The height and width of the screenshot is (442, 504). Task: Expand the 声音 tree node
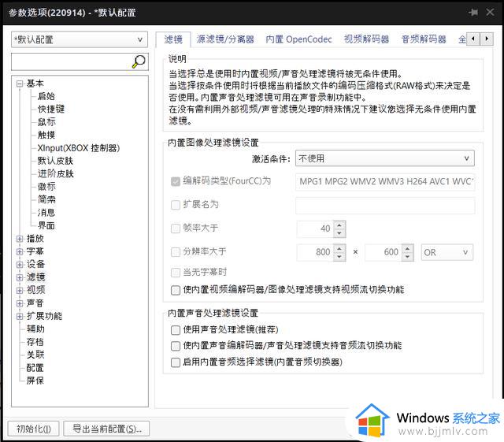click(x=20, y=303)
